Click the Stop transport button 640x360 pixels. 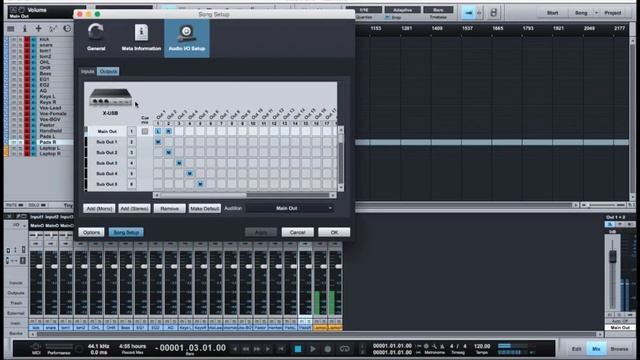(298, 349)
